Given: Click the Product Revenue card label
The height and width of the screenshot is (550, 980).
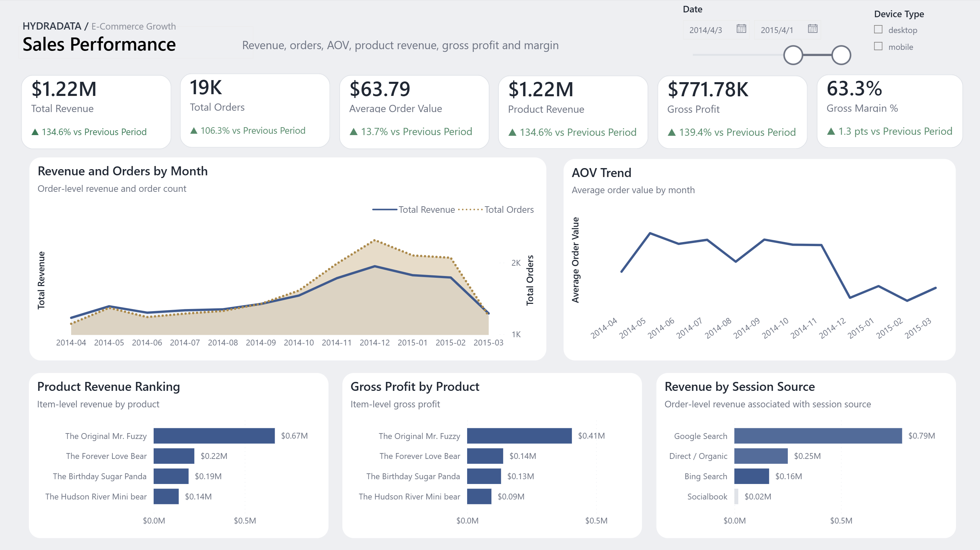Looking at the screenshot, I should click(546, 109).
